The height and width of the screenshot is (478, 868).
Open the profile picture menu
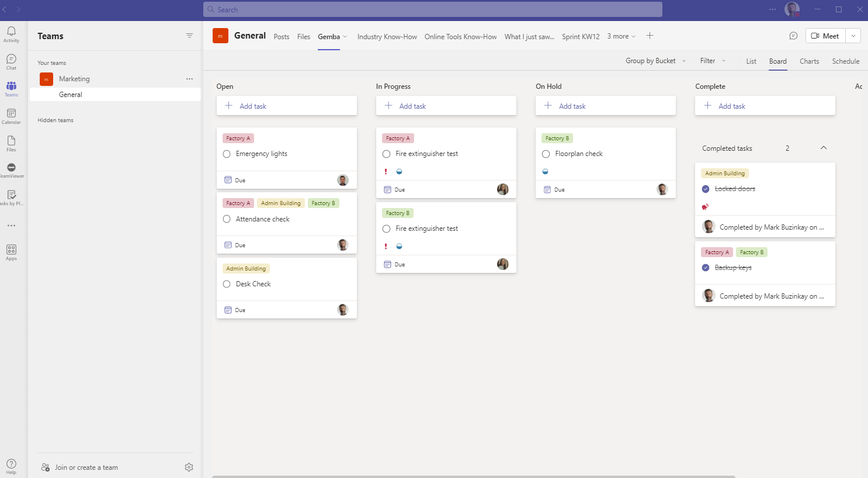point(792,9)
